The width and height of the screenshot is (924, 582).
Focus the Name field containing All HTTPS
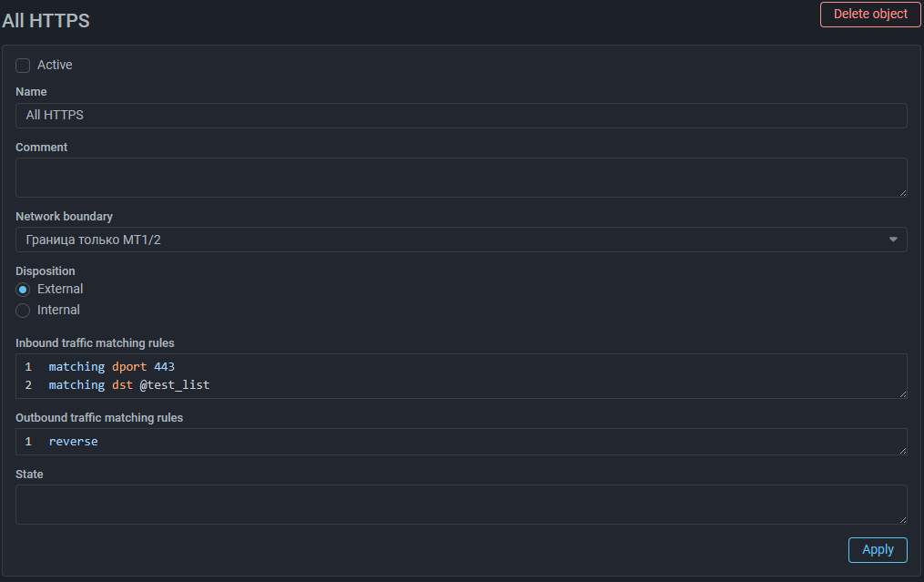tap(461, 116)
